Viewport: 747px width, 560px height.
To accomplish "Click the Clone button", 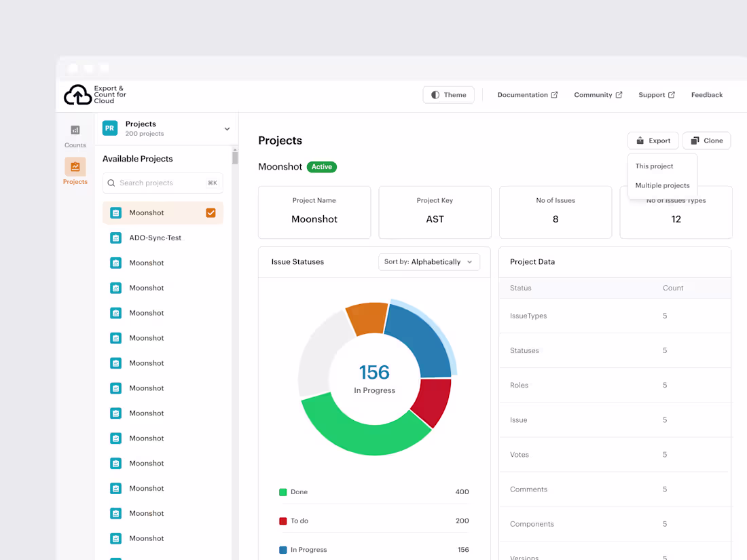I will tap(706, 141).
